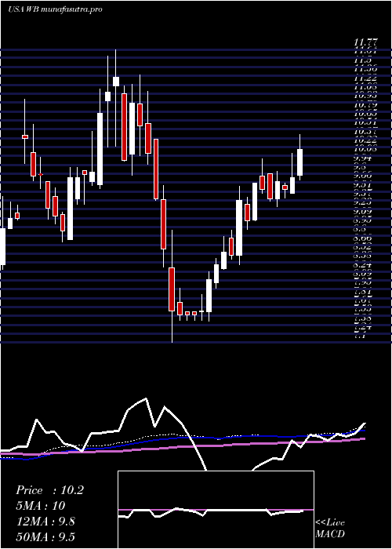Click the 10.37 price axis label
The width and height of the screenshot is (392, 549).
tap(365, 132)
